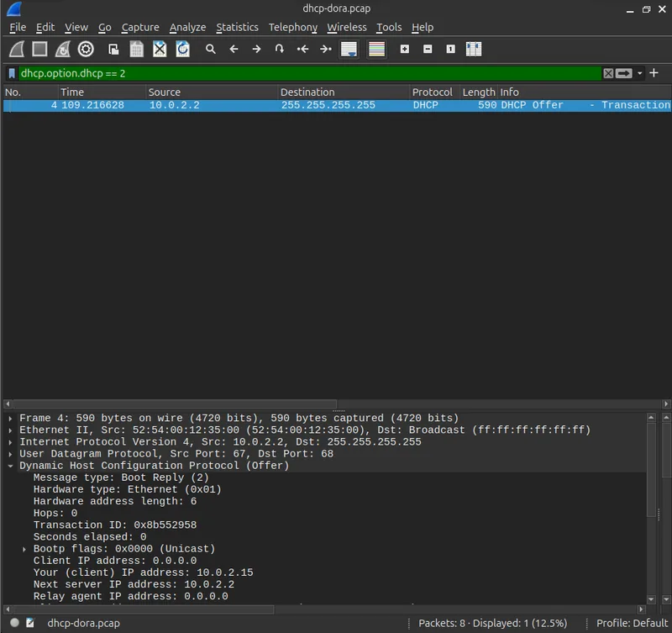Jump to the last packet
Viewport: 672px width, 633px height.
[326, 50]
